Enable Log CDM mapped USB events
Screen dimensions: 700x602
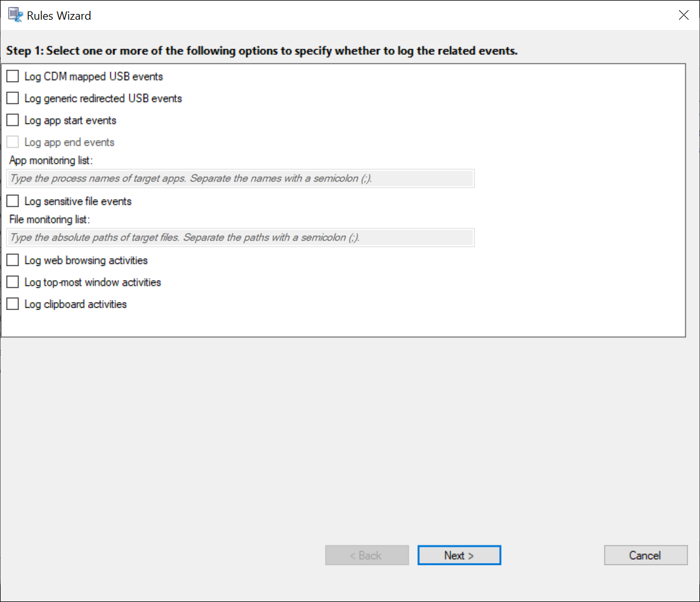(13, 77)
